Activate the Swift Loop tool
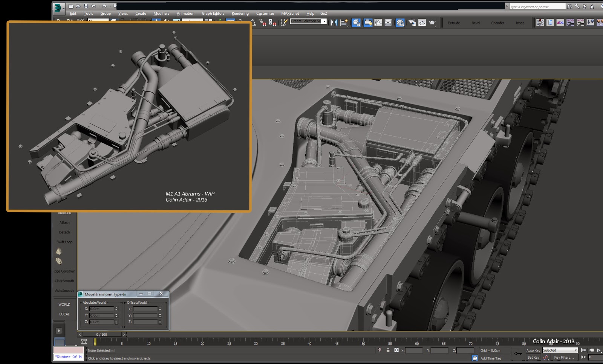This screenshot has width=603, height=364. coord(64,242)
